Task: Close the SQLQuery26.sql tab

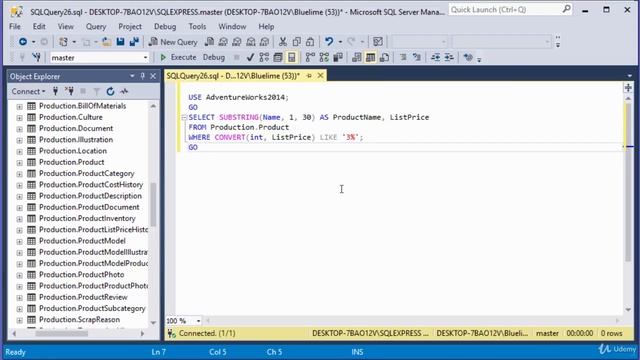Action: pos(320,76)
